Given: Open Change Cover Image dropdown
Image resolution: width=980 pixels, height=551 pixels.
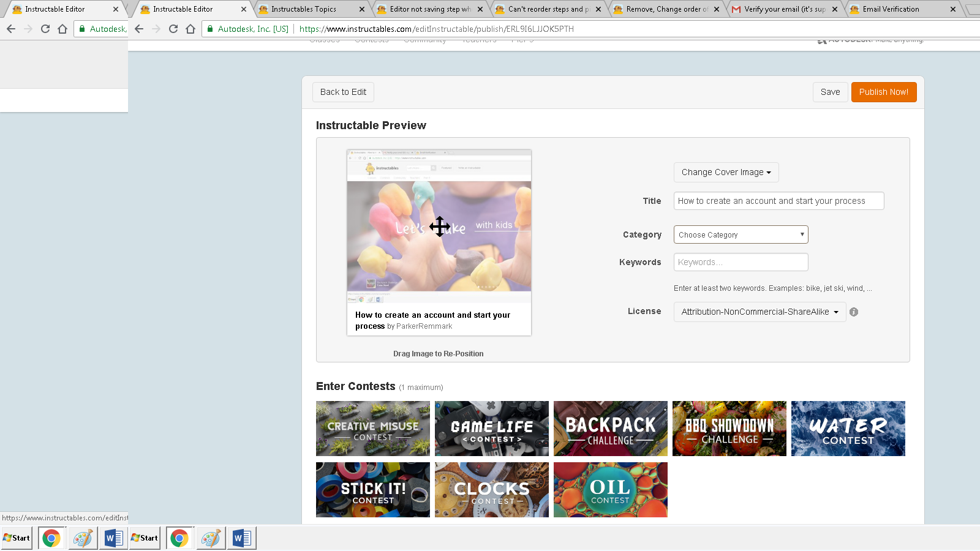Looking at the screenshot, I should tap(726, 172).
